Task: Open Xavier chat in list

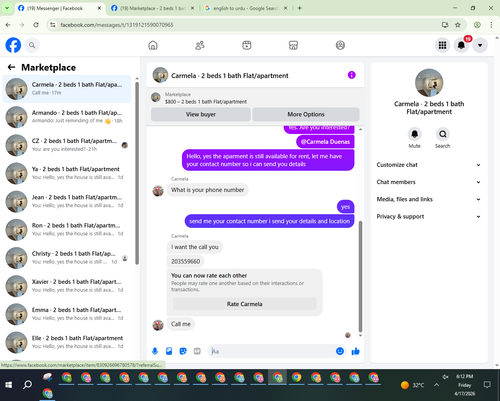Action: (x=67, y=286)
